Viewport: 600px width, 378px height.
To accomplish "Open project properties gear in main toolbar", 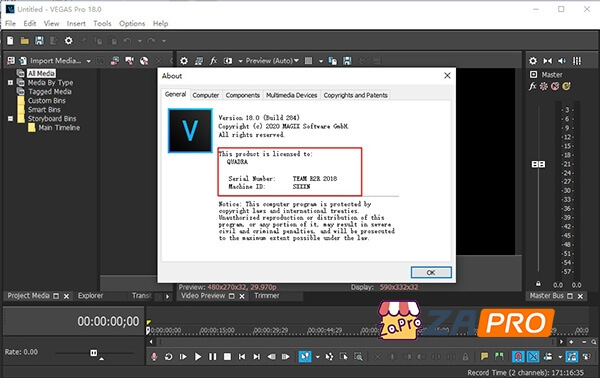I will [68, 41].
